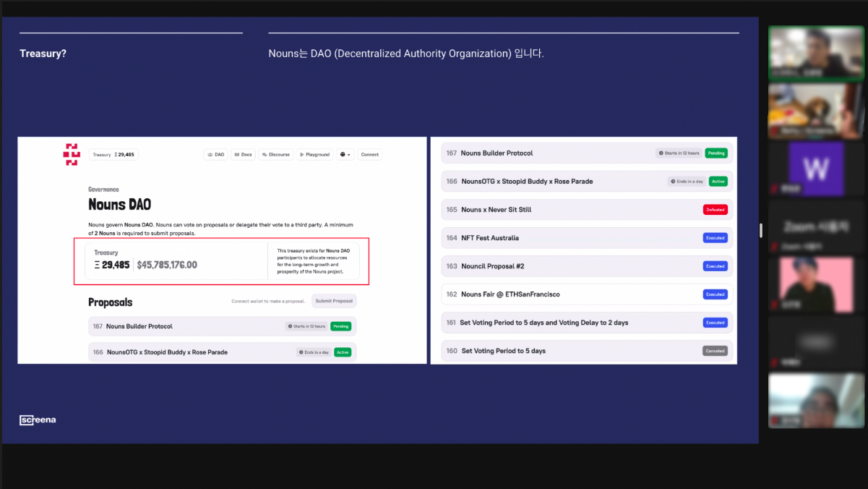Click the $45,785,176.00 treasury value

[167, 265]
